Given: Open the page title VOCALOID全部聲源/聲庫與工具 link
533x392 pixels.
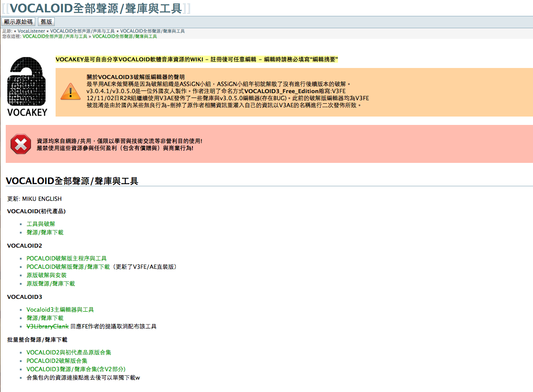Looking at the screenshot, I should [96, 8].
